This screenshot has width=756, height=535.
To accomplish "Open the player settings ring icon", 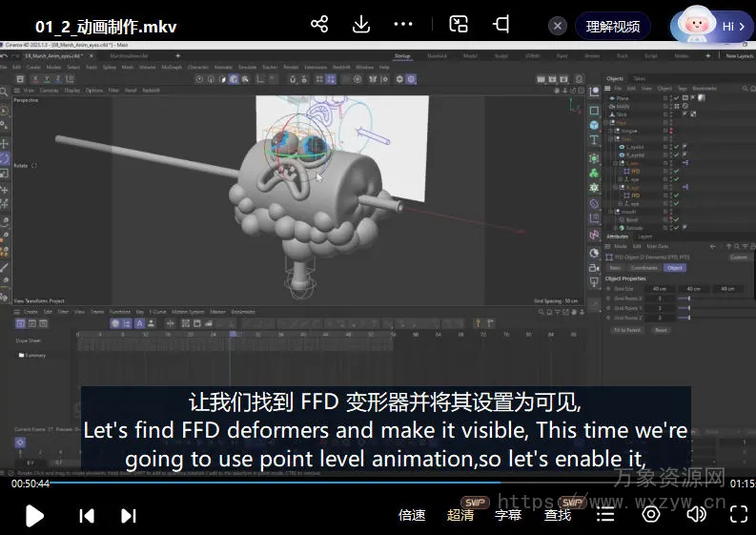I will [651, 515].
